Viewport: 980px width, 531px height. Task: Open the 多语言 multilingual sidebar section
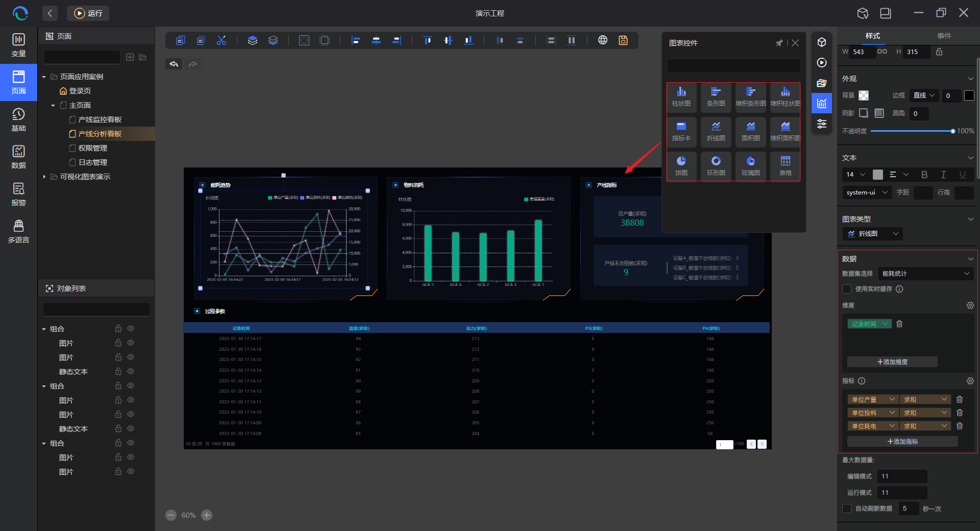tap(18, 231)
